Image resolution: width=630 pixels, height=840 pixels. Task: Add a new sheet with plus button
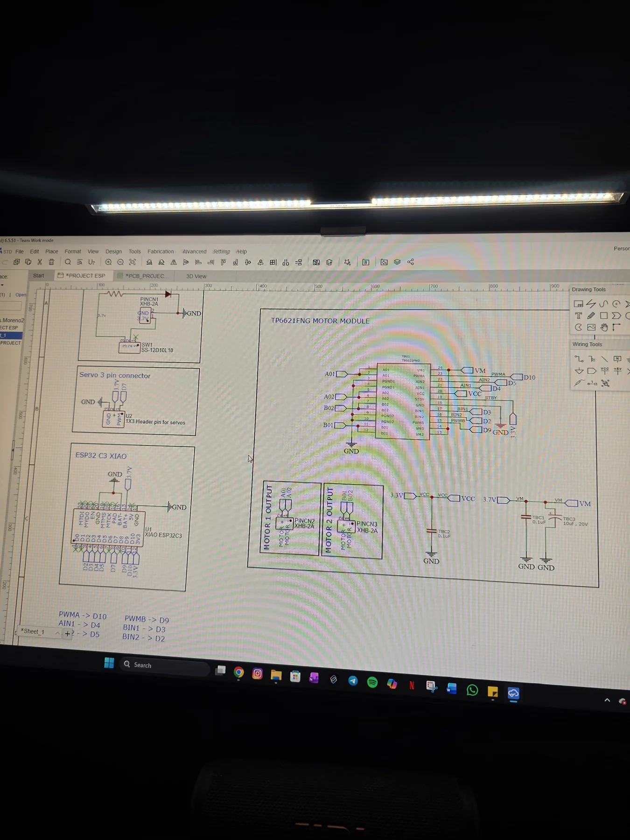pos(67,634)
